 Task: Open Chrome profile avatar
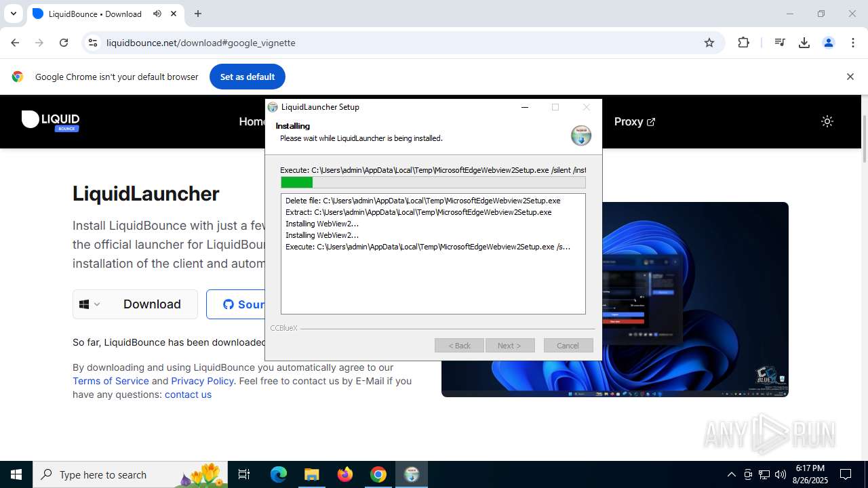(x=829, y=43)
